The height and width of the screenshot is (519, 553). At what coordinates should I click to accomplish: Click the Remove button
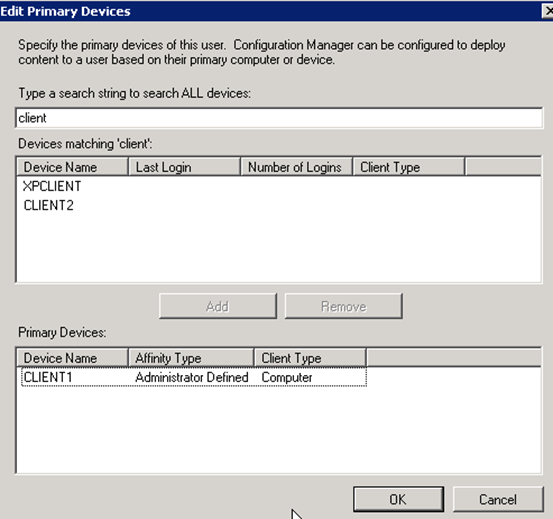(x=344, y=306)
